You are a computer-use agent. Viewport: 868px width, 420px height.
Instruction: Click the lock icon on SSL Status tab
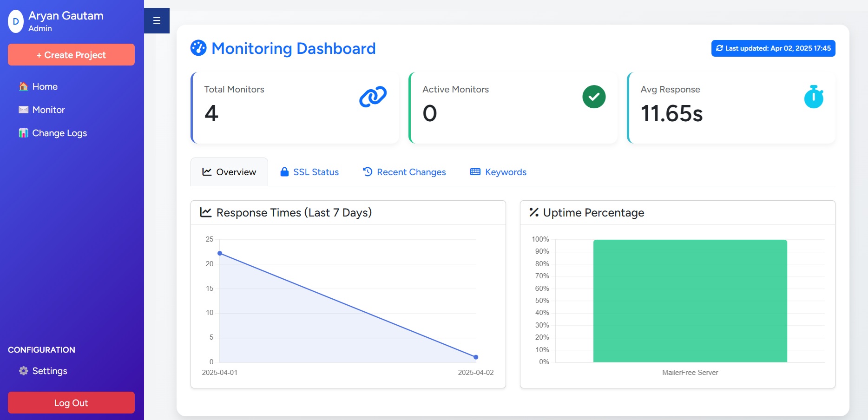pos(284,172)
